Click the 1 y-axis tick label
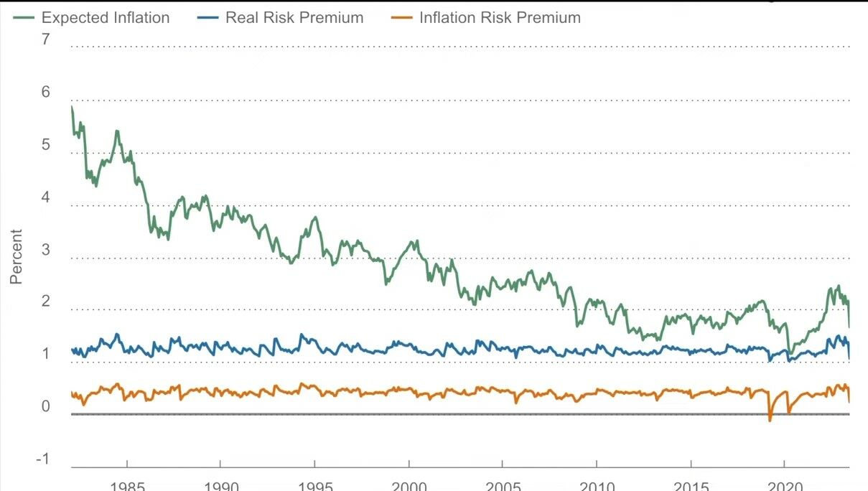 [46, 354]
